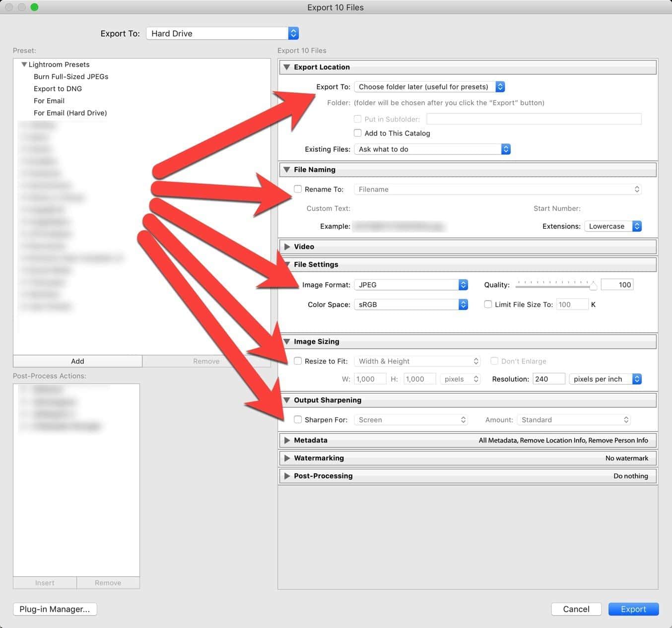Image resolution: width=672 pixels, height=628 pixels.
Task: Expand the Video section triangle
Action: (287, 247)
